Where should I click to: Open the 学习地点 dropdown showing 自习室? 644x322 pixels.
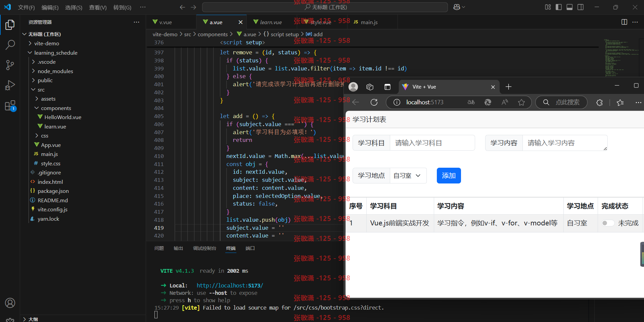[x=408, y=176]
